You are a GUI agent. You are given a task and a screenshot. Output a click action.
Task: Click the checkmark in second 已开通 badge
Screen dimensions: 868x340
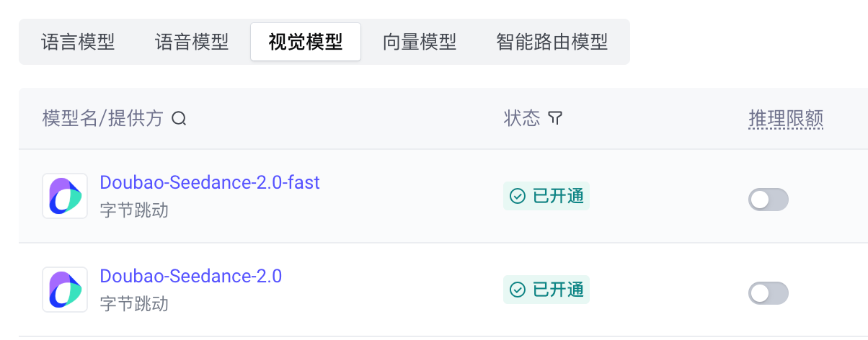518,290
